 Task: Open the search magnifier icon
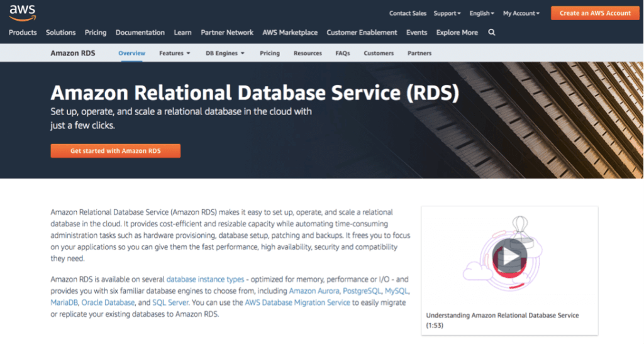(x=492, y=33)
